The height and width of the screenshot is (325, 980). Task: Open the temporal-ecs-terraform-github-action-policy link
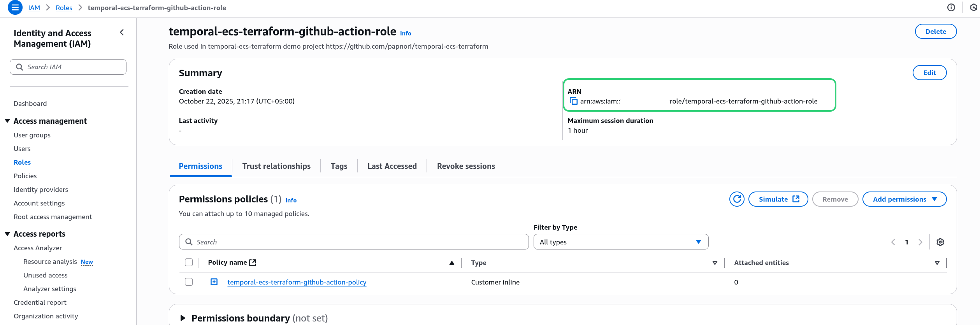coord(297,282)
